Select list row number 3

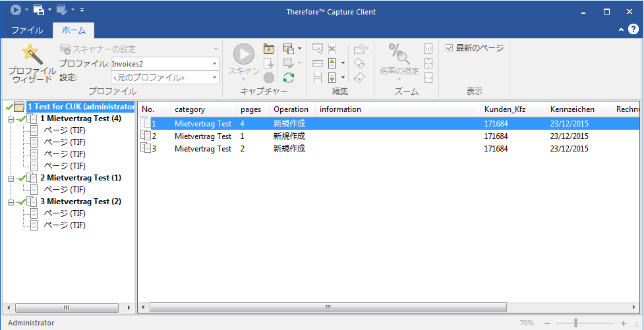[388, 149]
